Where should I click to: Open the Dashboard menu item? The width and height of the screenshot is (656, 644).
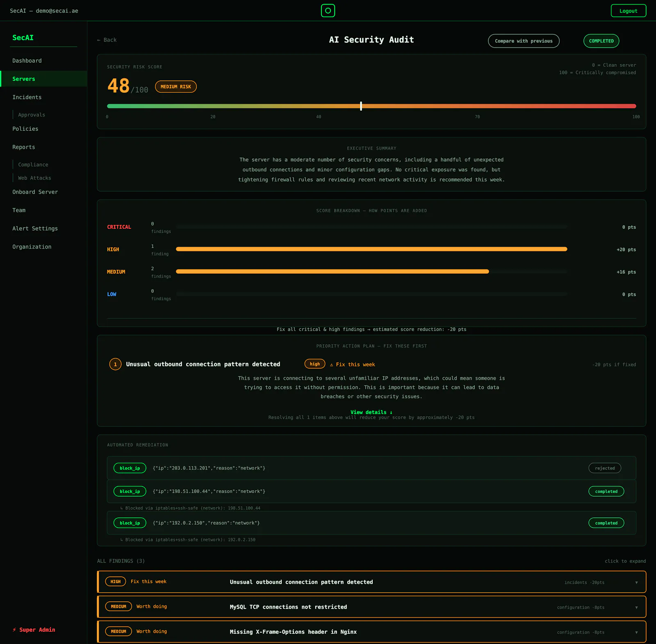[x=27, y=61]
